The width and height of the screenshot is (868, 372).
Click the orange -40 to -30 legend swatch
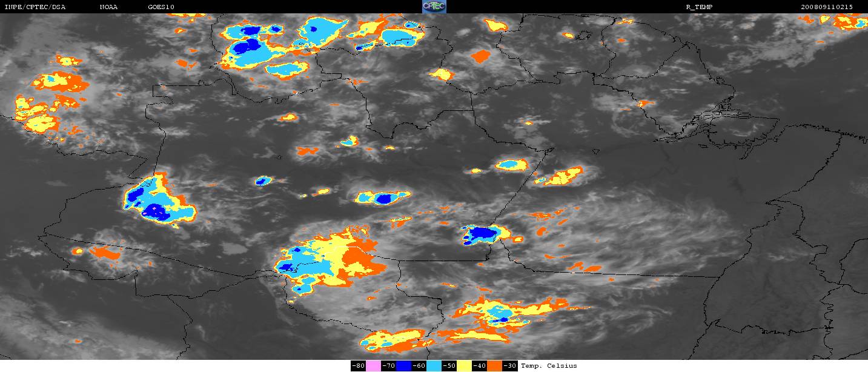(494, 366)
